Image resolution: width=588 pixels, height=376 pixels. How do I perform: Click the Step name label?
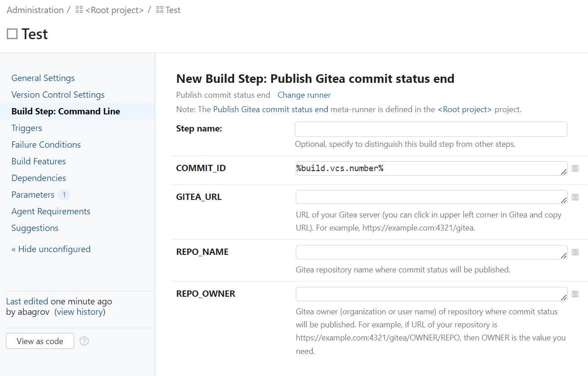coord(199,129)
